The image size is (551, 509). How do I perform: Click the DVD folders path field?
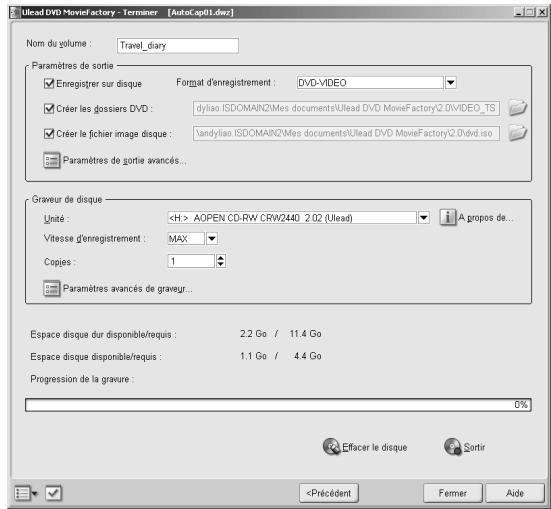(346, 108)
